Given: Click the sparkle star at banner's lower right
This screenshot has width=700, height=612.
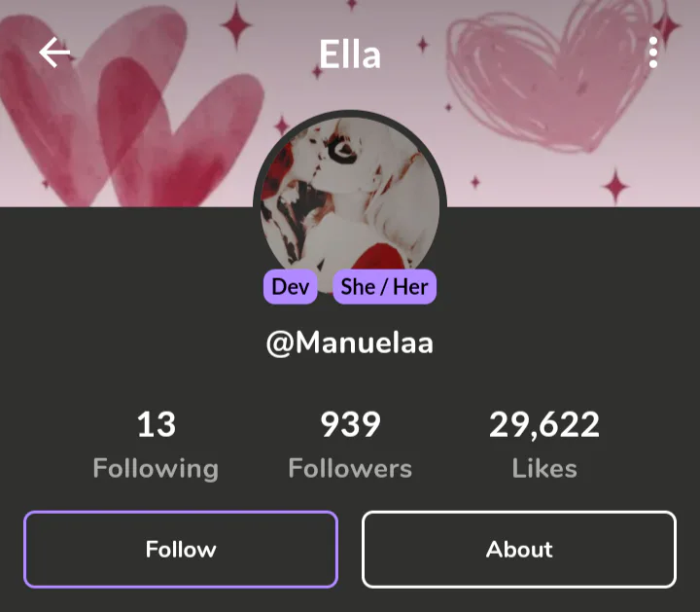Looking at the screenshot, I should [x=616, y=187].
